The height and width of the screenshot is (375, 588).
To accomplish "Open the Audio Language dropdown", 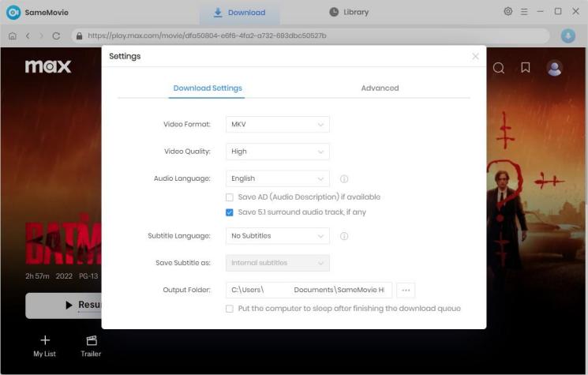I will click(x=278, y=178).
